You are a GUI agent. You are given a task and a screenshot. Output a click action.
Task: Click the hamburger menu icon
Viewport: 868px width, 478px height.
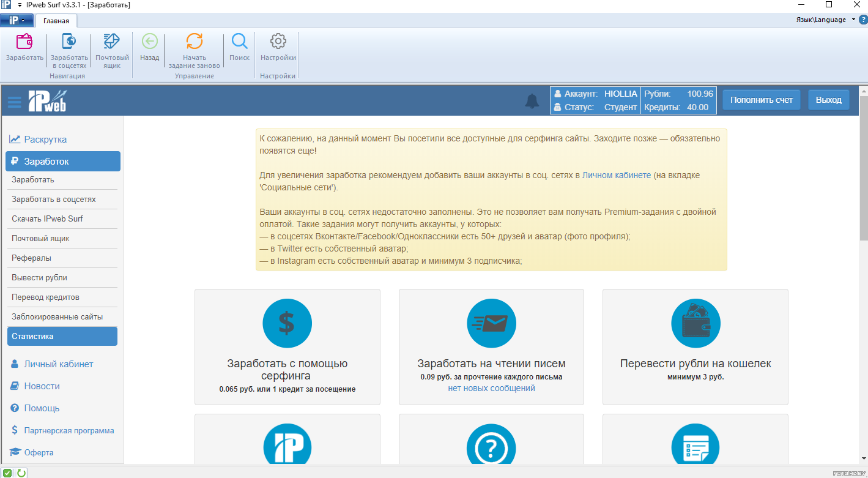tap(15, 102)
